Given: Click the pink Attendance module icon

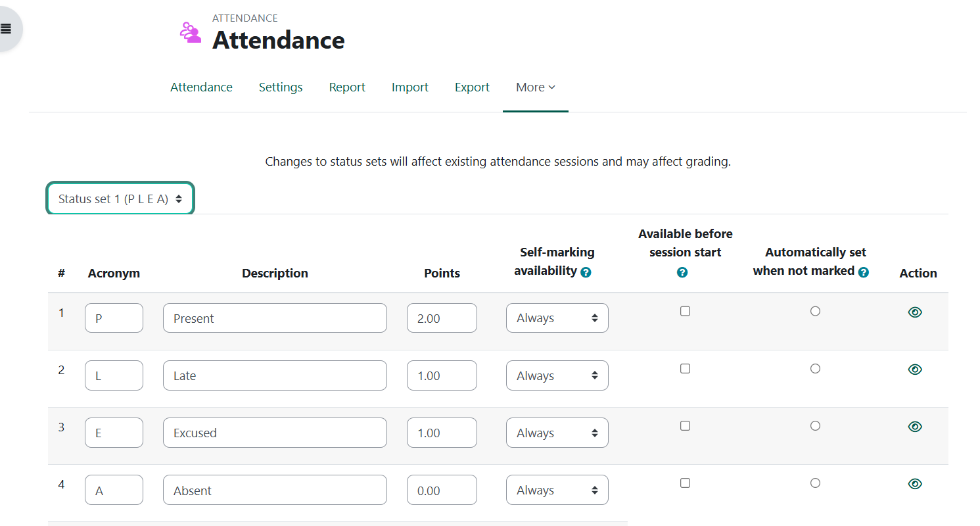Looking at the screenshot, I should click(x=190, y=31).
